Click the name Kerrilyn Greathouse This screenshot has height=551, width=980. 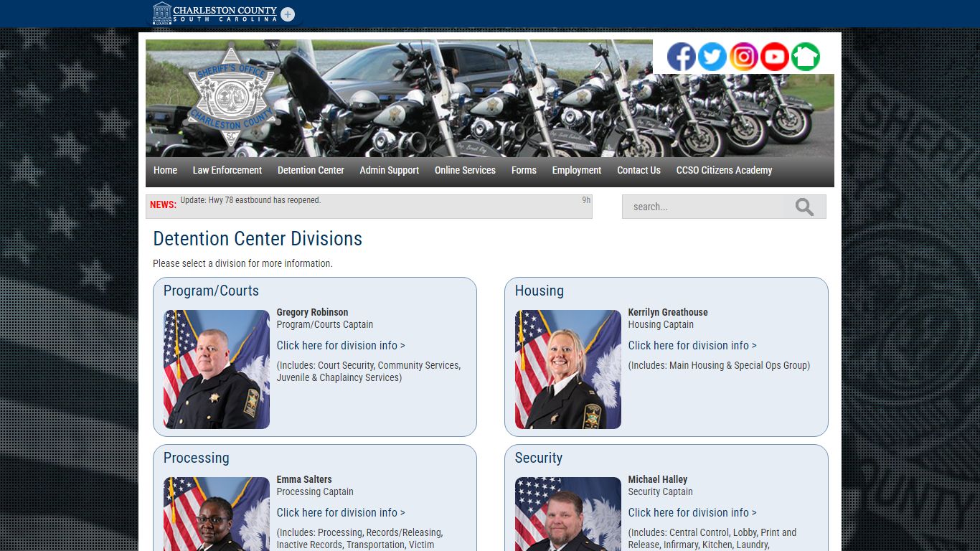668,312
